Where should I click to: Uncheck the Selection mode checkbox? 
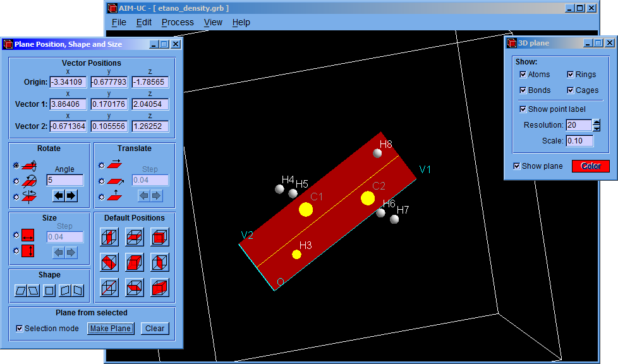pos(19,329)
